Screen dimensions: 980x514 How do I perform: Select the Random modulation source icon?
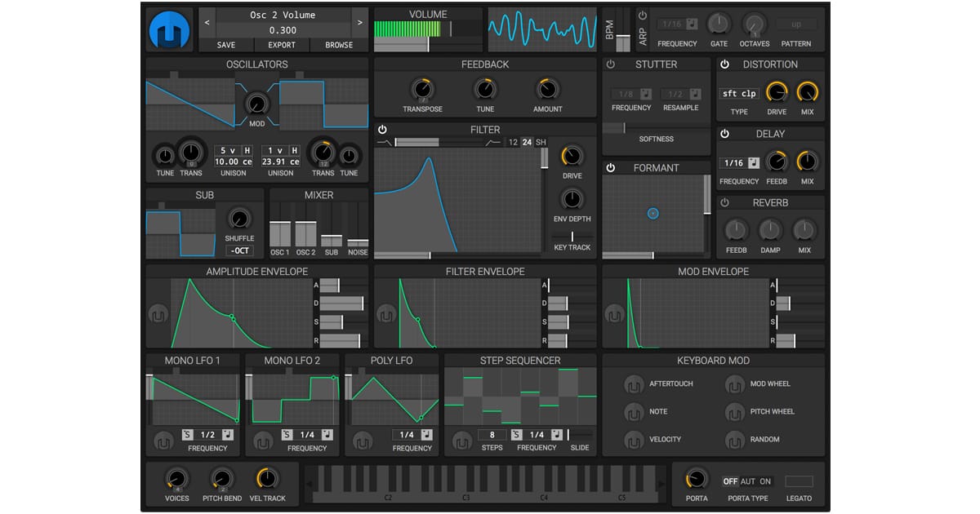(735, 440)
